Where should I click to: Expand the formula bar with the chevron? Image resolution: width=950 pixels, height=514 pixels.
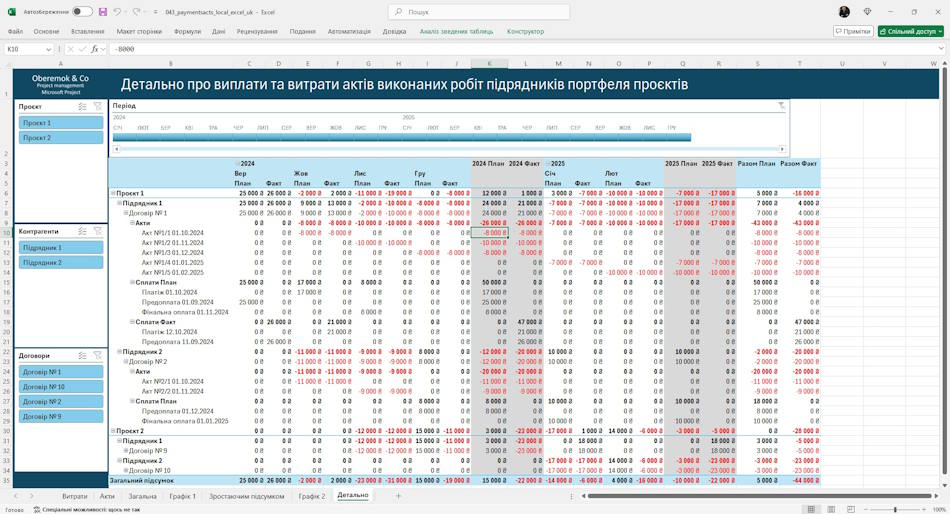941,49
